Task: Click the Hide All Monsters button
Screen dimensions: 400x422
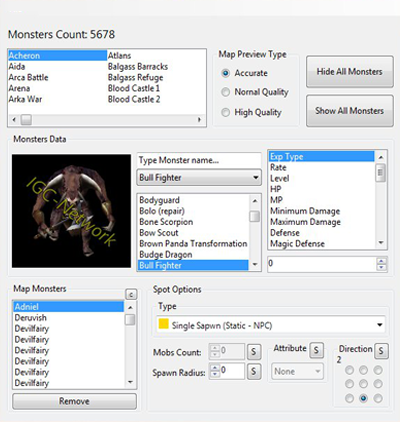Action: 350,71
